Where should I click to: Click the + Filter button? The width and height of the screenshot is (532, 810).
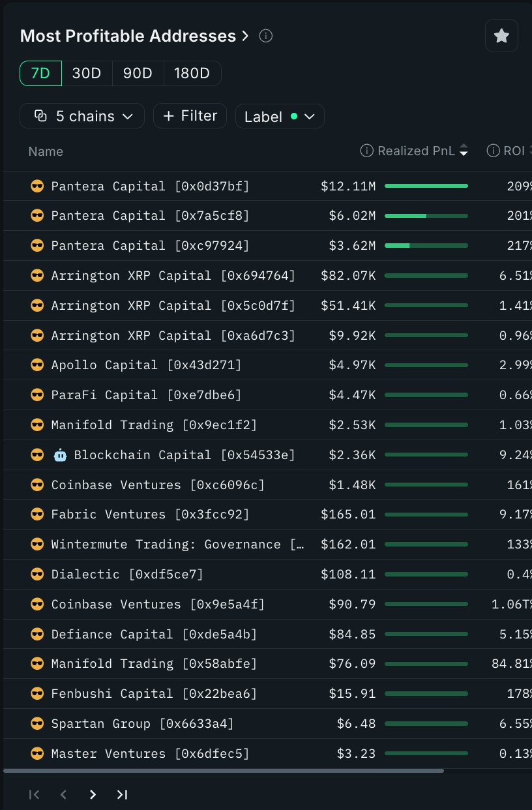tap(190, 115)
